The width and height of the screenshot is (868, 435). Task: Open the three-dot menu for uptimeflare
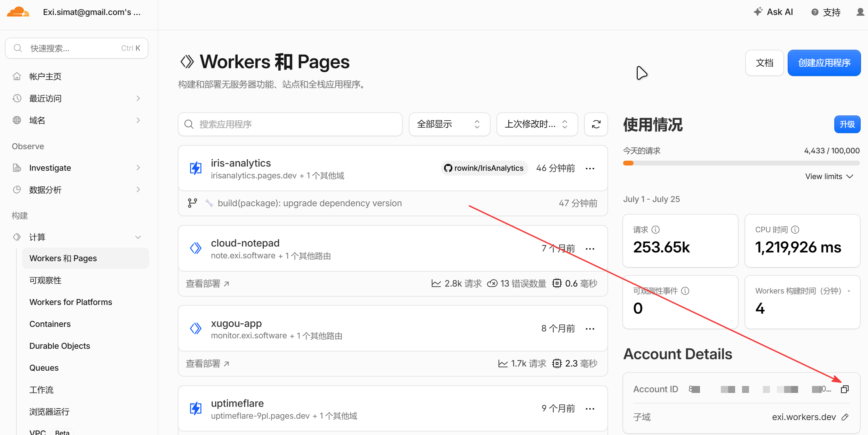tap(590, 409)
